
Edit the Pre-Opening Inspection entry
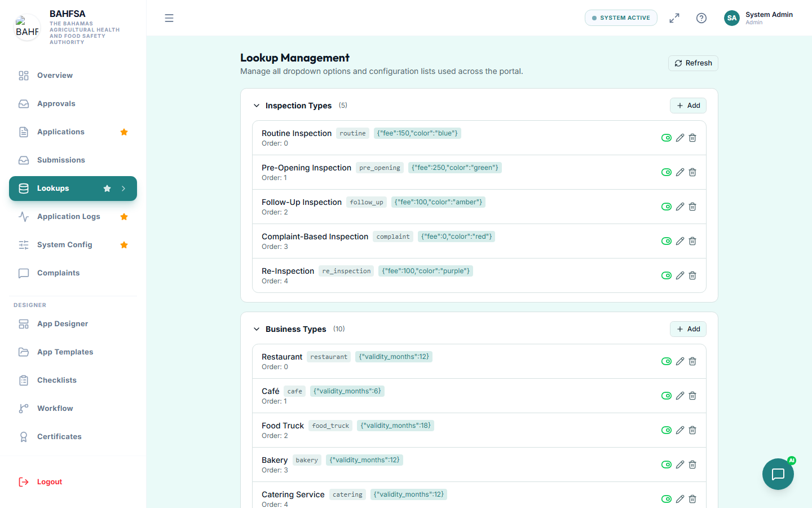pos(680,172)
